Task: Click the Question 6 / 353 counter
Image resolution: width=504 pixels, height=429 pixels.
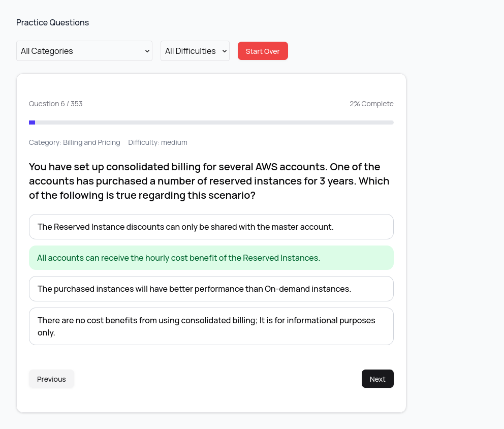Action: click(55, 104)
